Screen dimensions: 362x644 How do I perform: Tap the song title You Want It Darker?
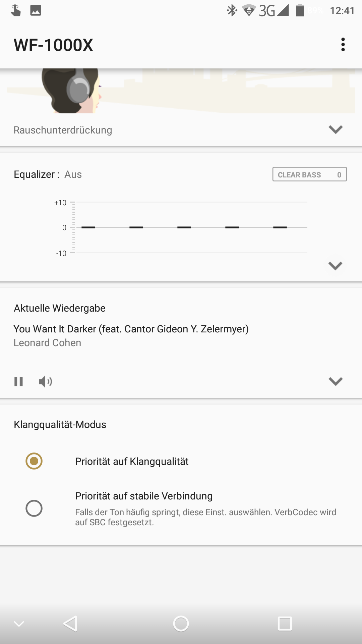131,329
